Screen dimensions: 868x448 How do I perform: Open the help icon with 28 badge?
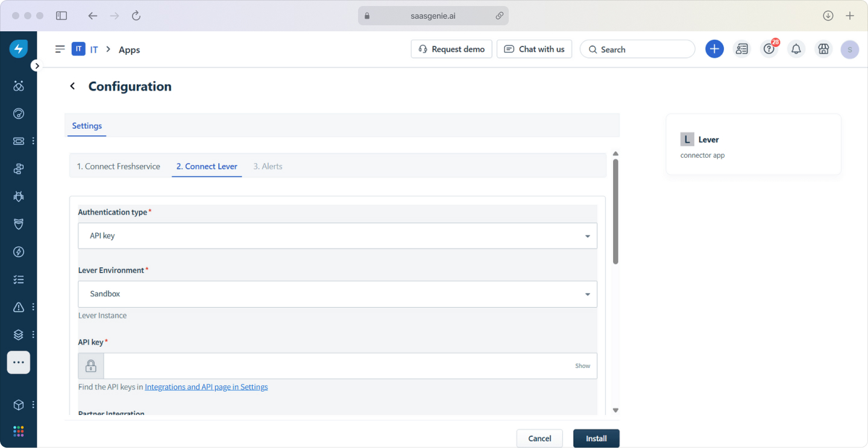click(769, 49)
